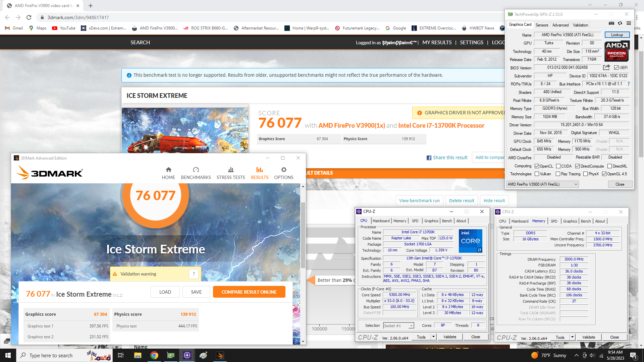
Task: Show hidden system tray icons
Action: point(576,355)
